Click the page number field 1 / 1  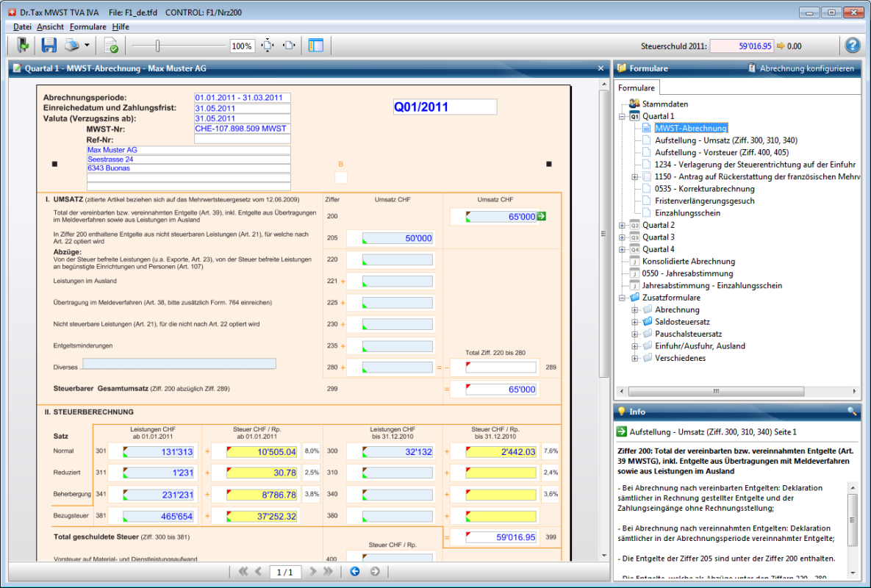285,572
